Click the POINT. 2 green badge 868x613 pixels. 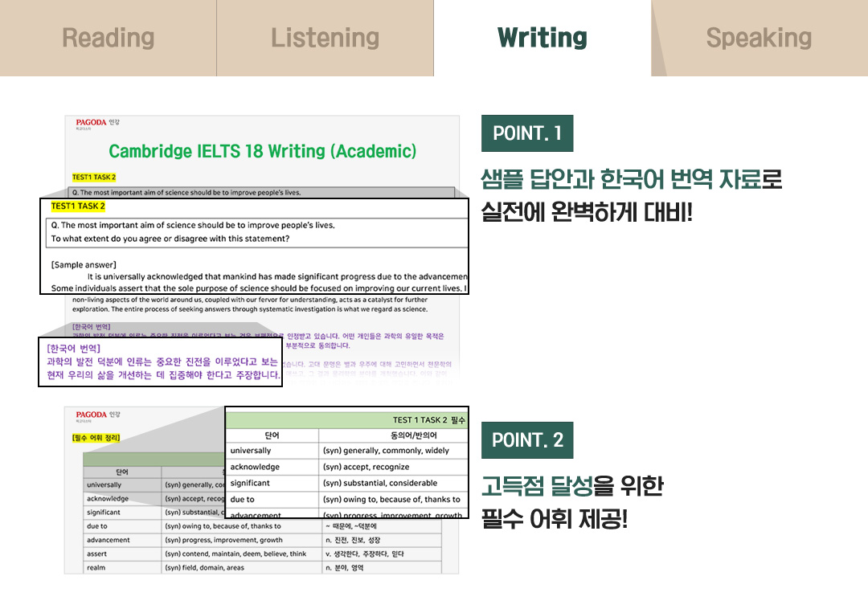526,440
